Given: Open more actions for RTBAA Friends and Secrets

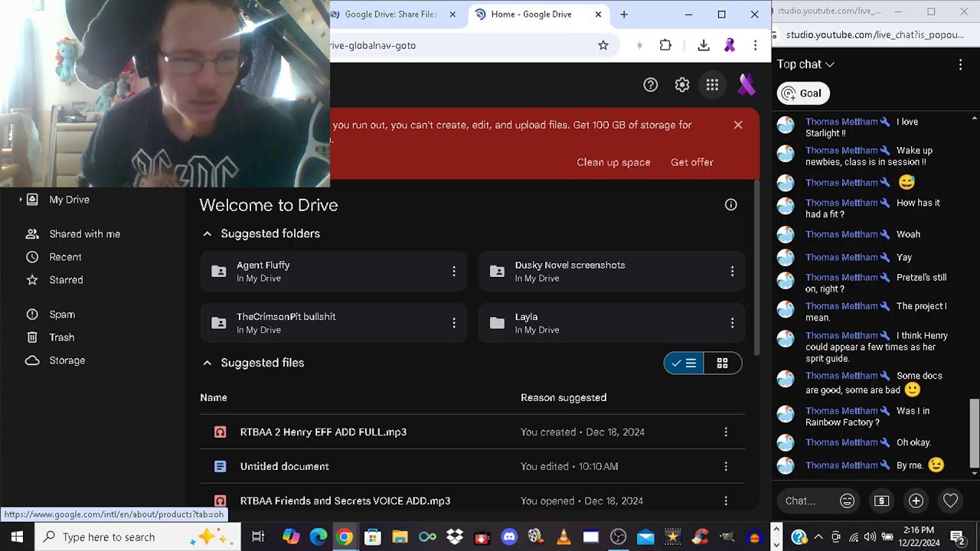Looking at the screenshot, I should pyautogui.click(x=726, y=501).
